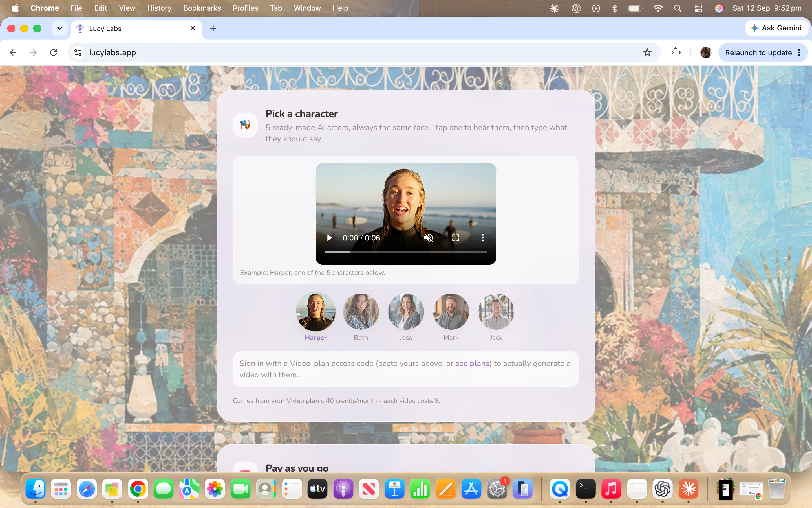Select the Jack character avatar
Viewport: 812px width, 508px height.
tap(496, 312)
